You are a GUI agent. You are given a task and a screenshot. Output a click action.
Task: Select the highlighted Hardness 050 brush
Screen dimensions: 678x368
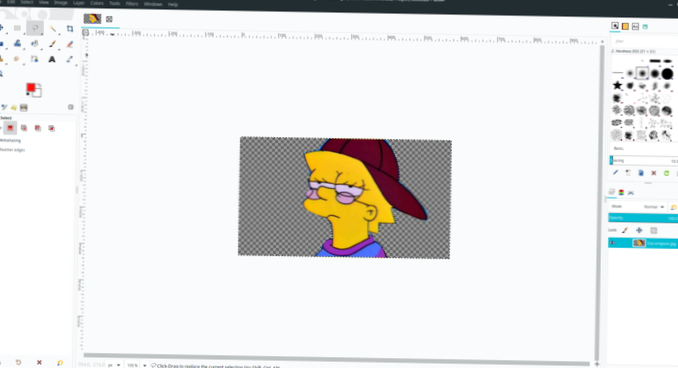643,74
